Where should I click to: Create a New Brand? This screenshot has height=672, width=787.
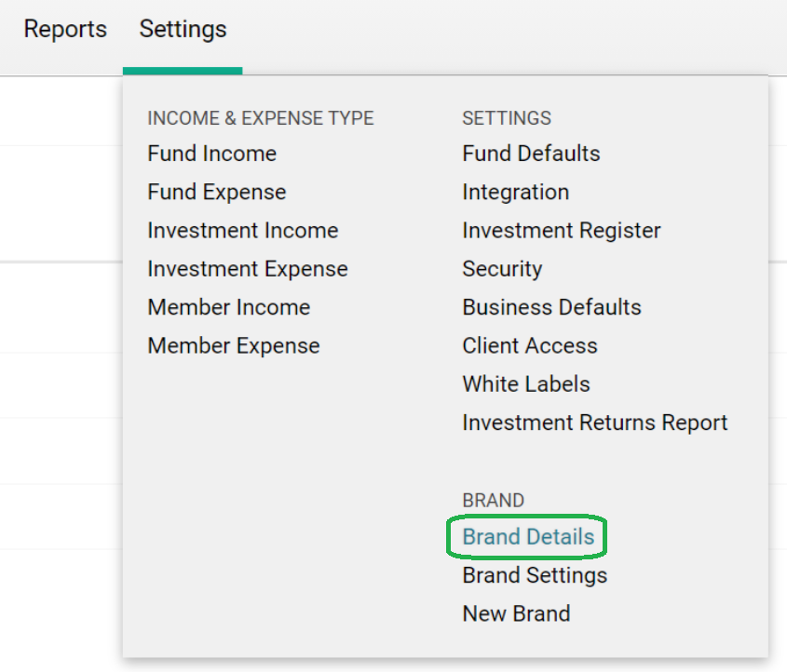[x=516, y=613]
